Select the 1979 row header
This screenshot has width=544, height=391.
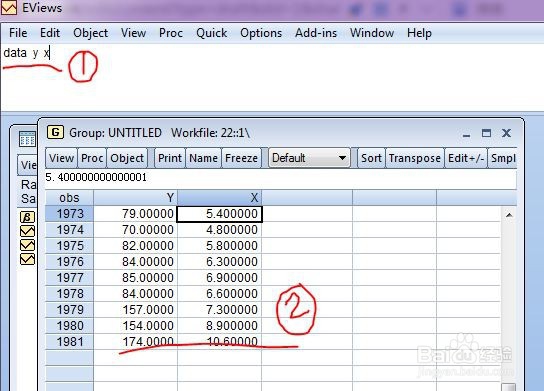pos(69,309)
